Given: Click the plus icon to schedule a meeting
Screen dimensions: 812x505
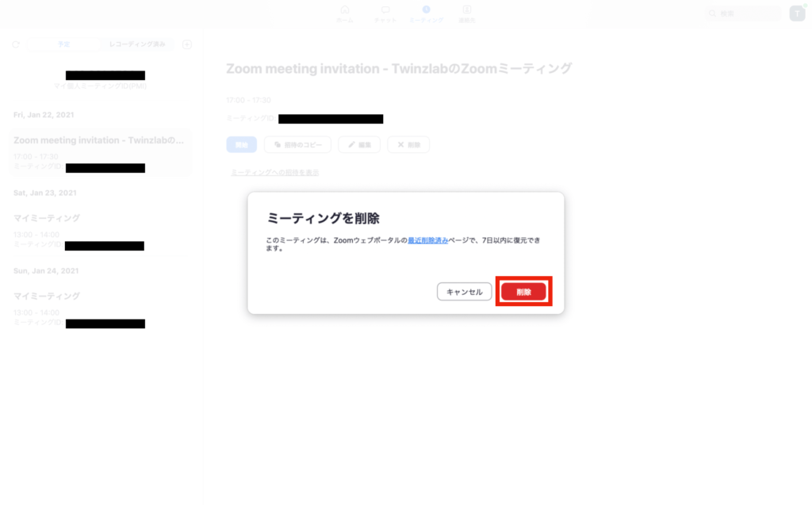Looking at the screenshot, I should [x=187, y=44].
